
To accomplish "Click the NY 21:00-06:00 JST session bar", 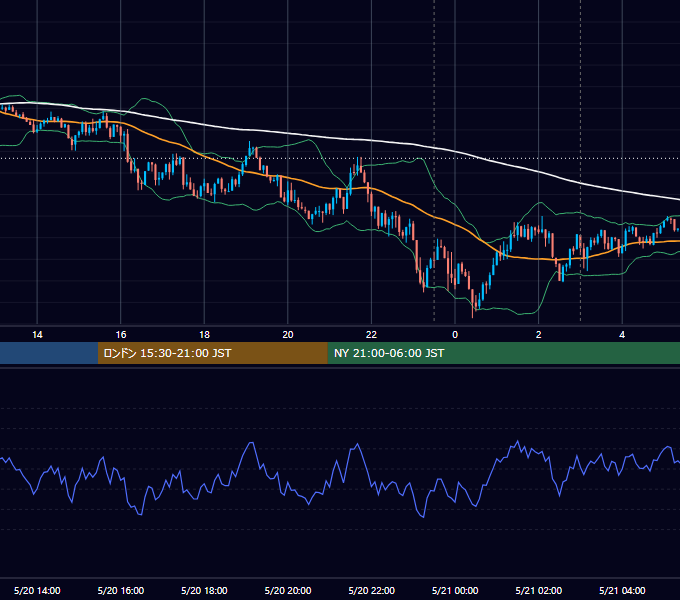I will (x=503, y=353).
